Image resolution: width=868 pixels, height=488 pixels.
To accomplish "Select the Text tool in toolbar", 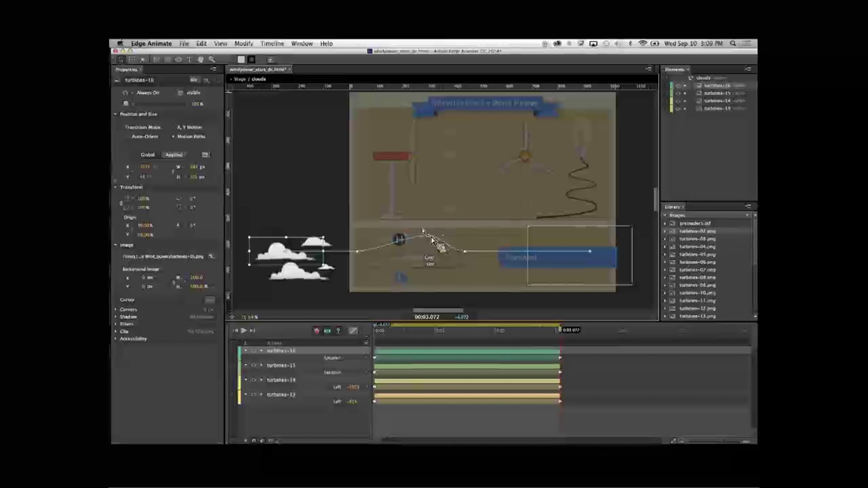I will [x=189, y=60].
